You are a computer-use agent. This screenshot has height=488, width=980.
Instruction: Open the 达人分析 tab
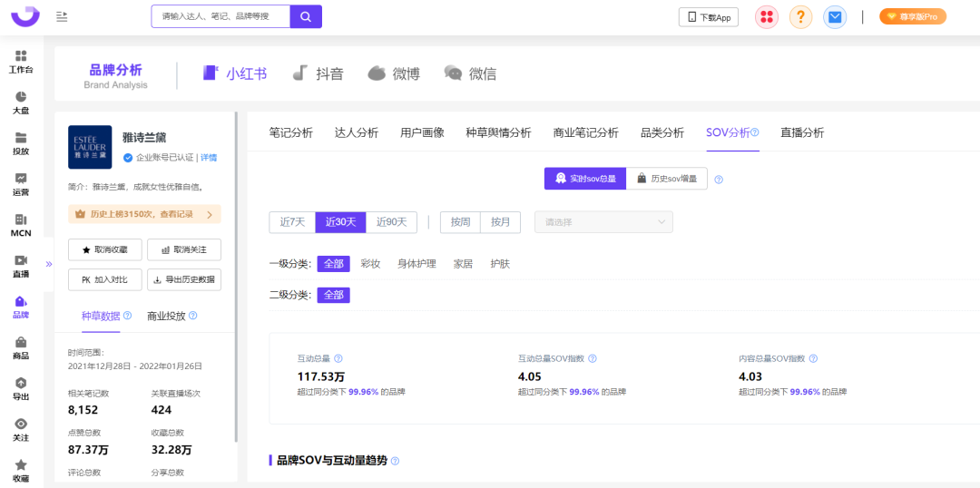pyautogui.click(x=357, y=132)
